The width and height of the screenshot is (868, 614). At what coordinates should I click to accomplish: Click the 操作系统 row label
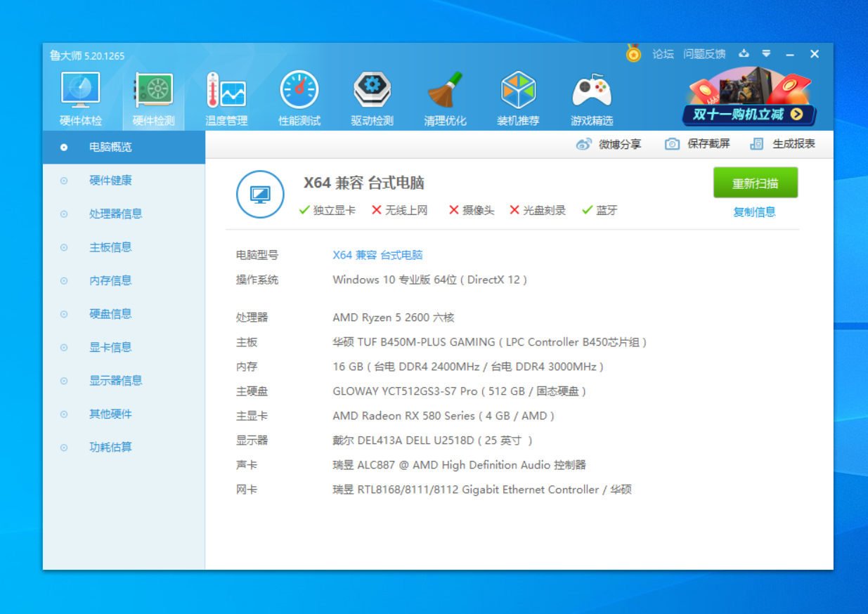(x=257, y=280)
